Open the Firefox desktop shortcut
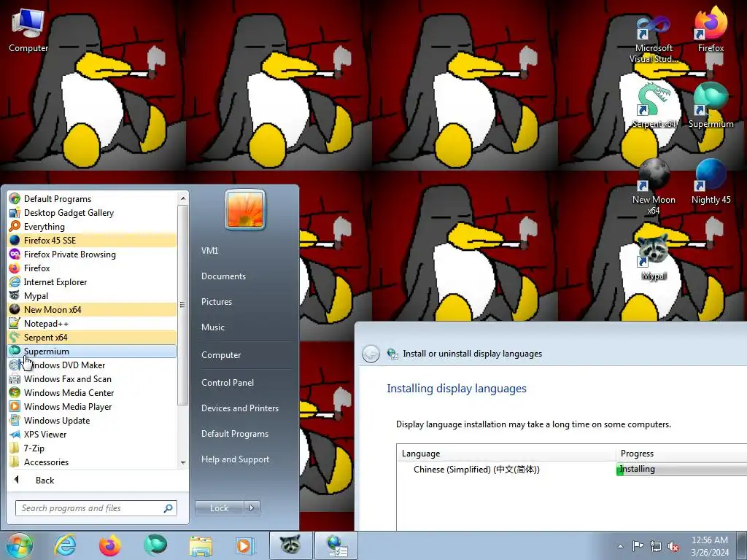747x560 pixels. pyautogui.click(x=711, y=29)
